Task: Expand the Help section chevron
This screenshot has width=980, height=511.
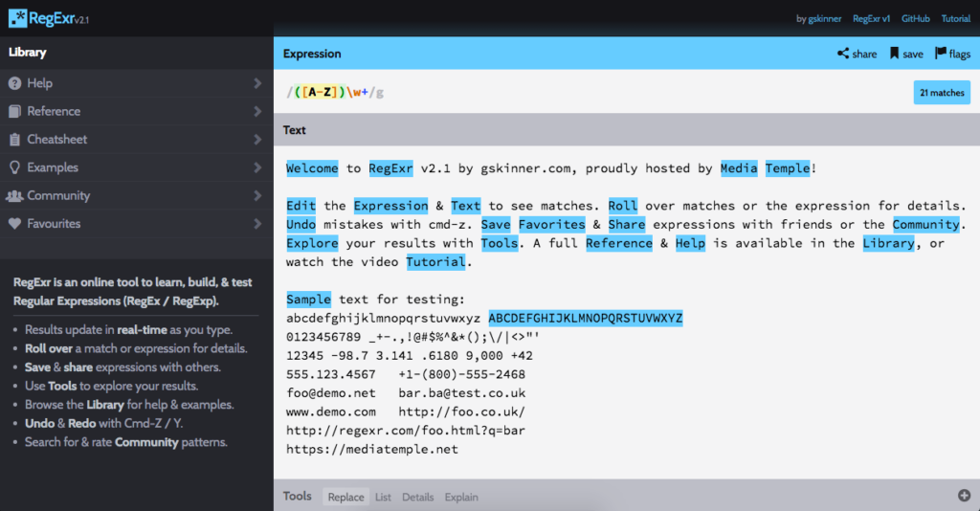Action: (257, 83)
